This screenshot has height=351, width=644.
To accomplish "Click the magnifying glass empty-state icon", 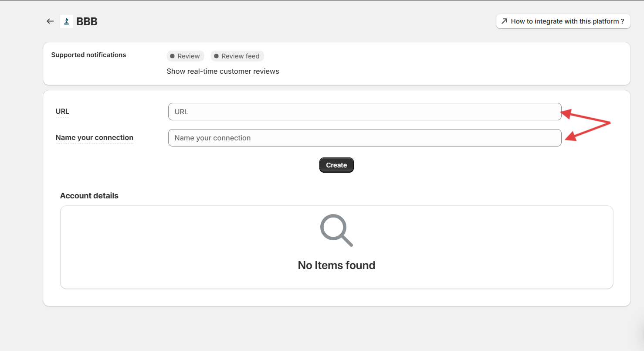I will pyautogui.click(x=336, y=230).
